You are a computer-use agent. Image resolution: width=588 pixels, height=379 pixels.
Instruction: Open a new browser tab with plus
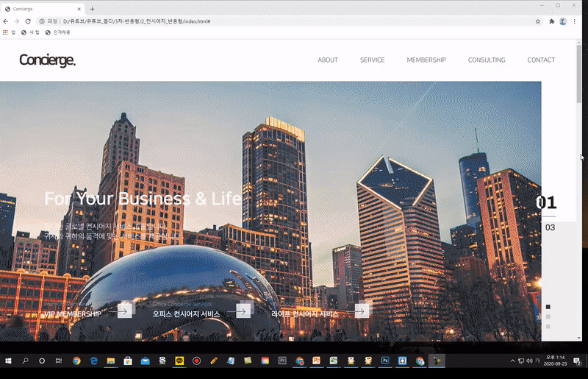pyautogui.click(x=93, y=9)
